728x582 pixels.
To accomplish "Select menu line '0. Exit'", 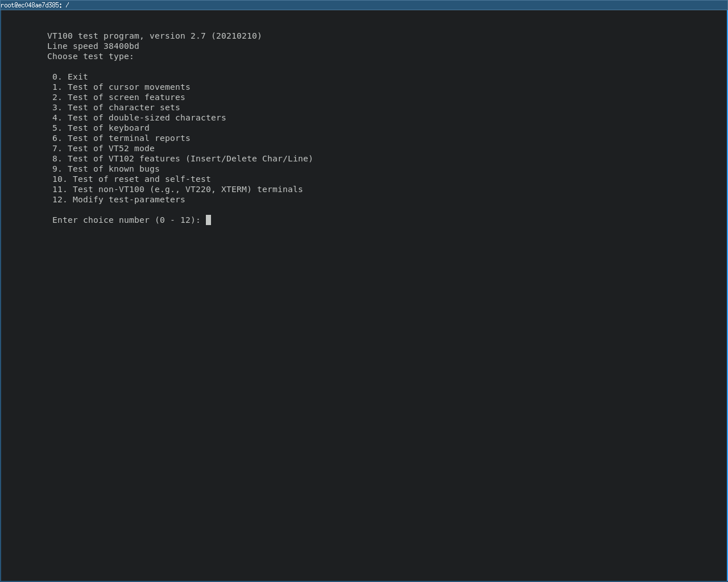I will (x=70, y=77).
